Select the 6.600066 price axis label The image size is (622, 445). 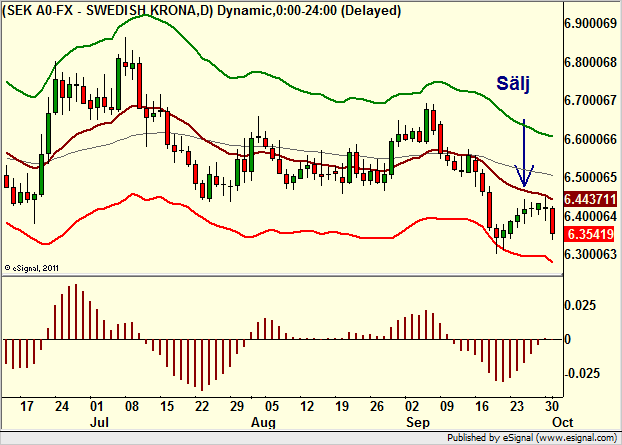(591, 139)
